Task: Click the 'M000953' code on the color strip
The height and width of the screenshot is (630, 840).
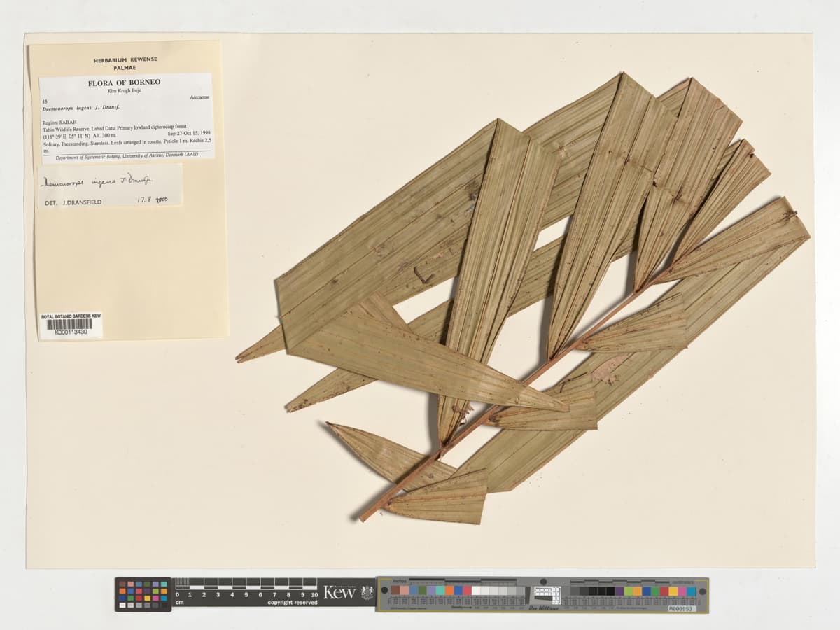Action: 682,609
